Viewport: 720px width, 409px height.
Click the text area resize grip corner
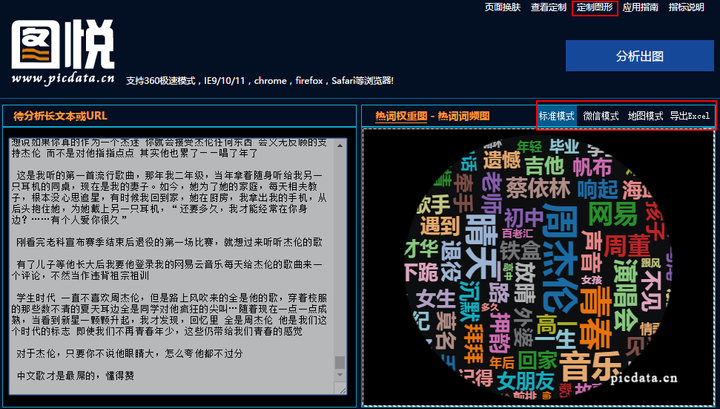pyautogui.click(x=341, y=388)
